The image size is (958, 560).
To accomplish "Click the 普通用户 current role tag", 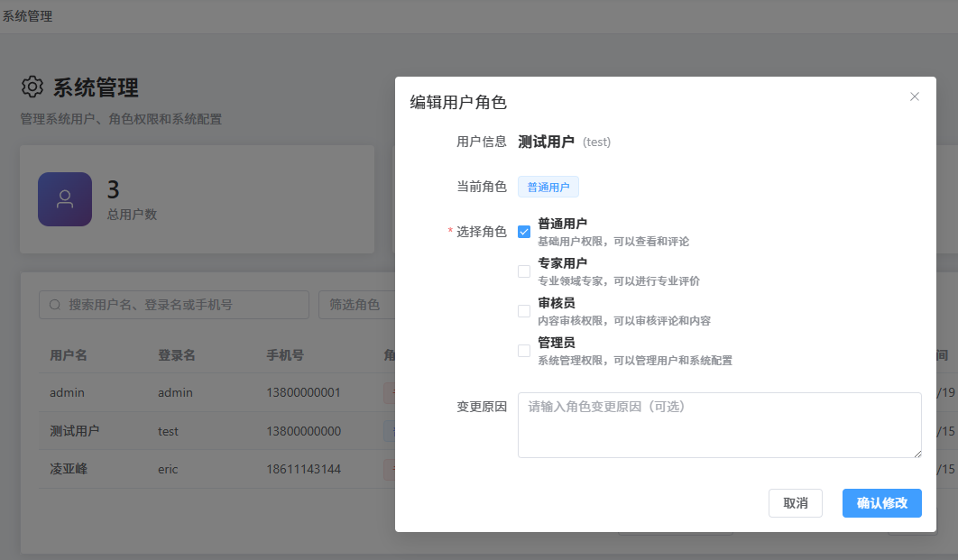I will point(548,187).
